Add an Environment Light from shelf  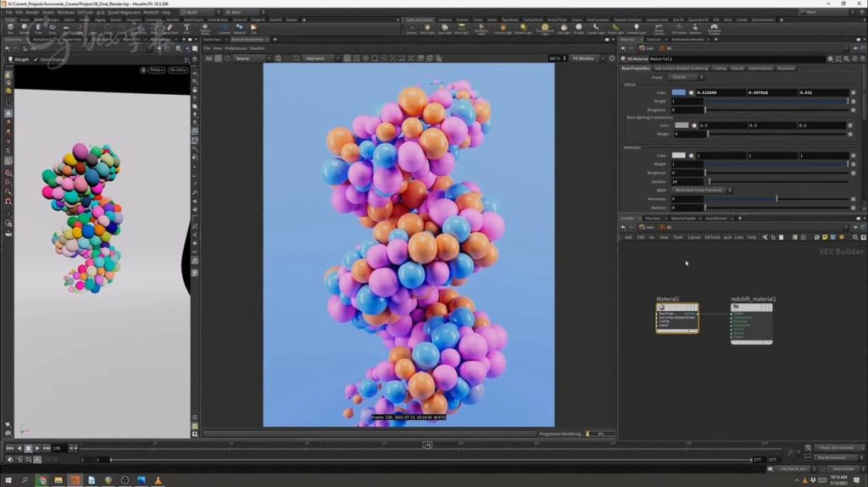coord(545,29)
